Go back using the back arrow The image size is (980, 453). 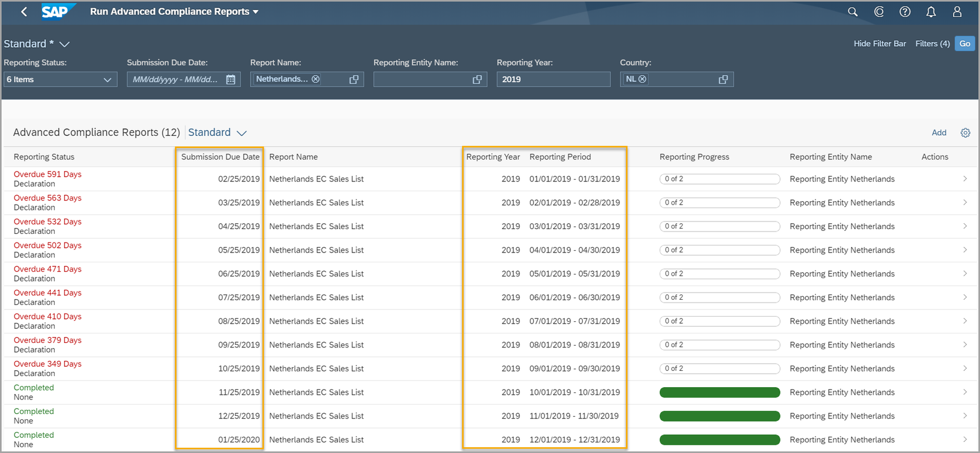[x=24, y=12]
